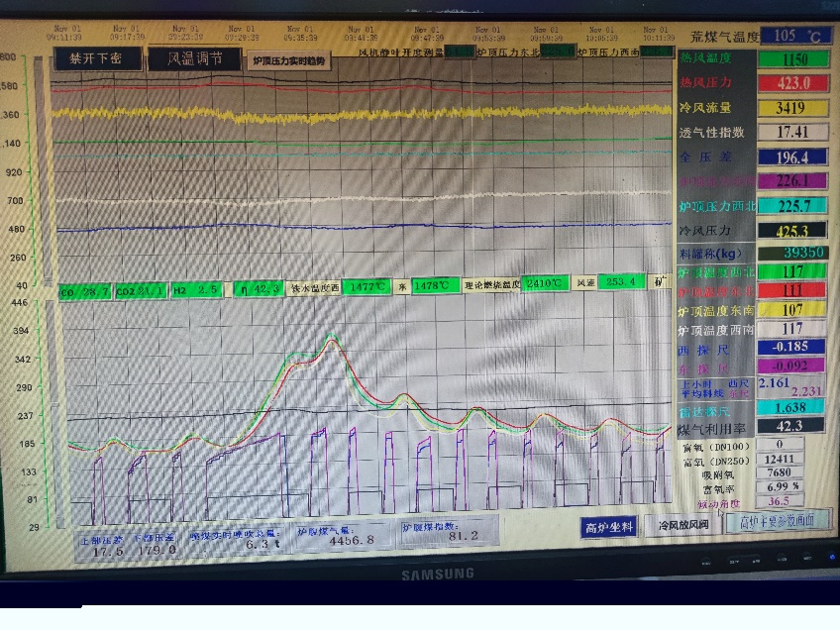Screen dimensions: 840x630
Task: Select the blue 全压差 value 196.4
Action: click(791, 157)
